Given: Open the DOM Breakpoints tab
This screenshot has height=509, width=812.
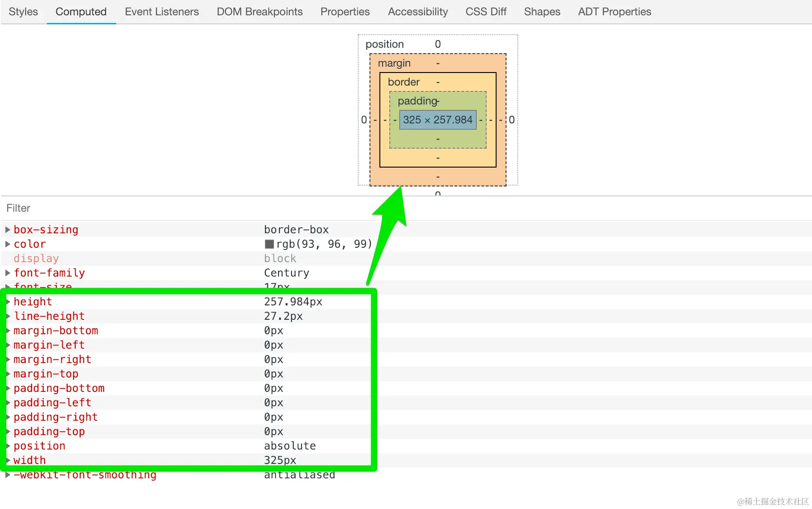Looking at the screenshot, I should click(260, 12).
